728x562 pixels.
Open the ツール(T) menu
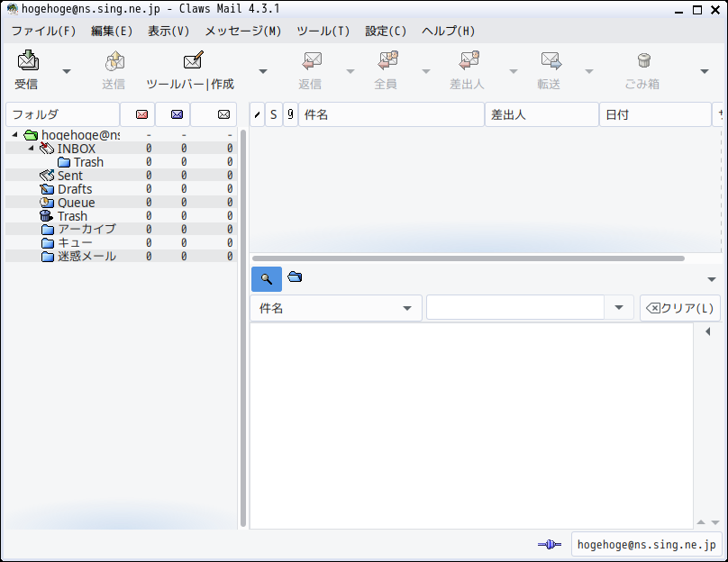[x=323, y=32]
